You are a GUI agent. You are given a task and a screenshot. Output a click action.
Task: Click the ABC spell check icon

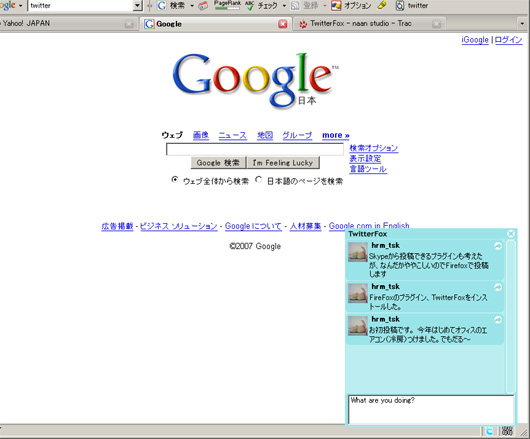(249, 5)
